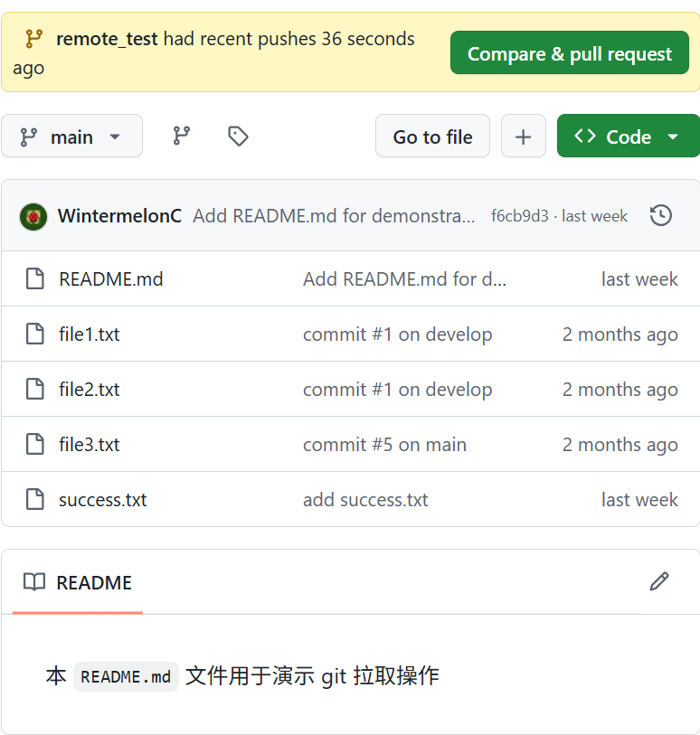The height and width of the screenshot is (735, 700).
Task: Open file3.txt from the file list
Action: 89,445
